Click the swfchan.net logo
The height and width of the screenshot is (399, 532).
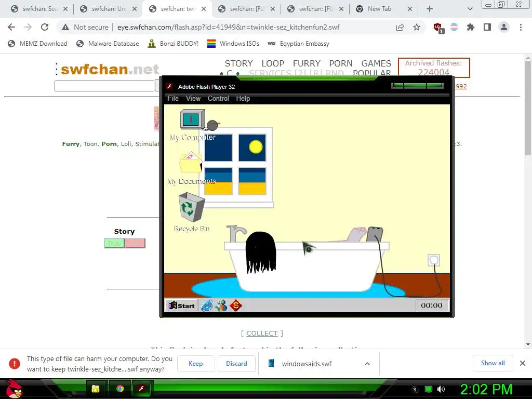109,69
